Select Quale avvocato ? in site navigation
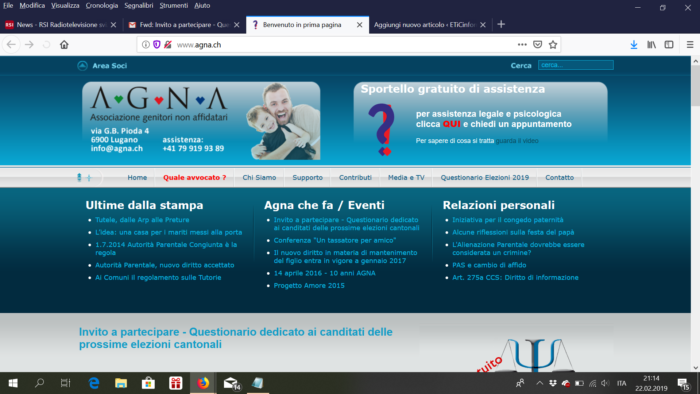The height and width of the screenshot is (394, 700). point(195,178)
